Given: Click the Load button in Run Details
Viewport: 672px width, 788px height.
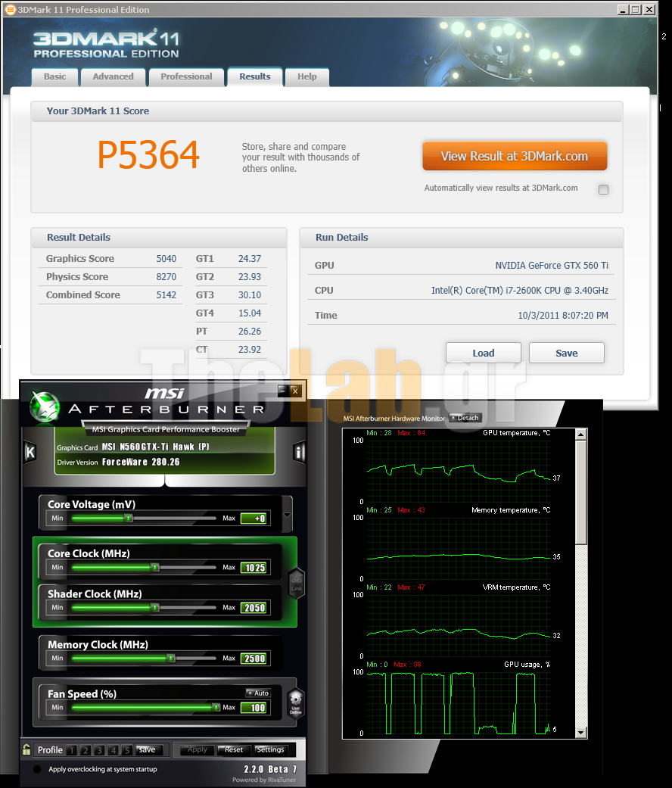Looking at the screenshot, I should click(483, 354).
